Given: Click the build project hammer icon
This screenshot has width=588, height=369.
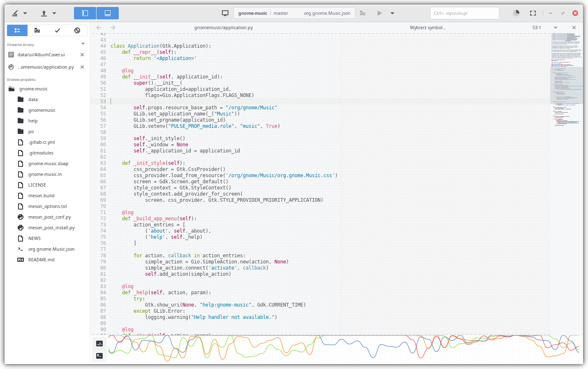Looking at the screenshot, I should coord(362,13).
